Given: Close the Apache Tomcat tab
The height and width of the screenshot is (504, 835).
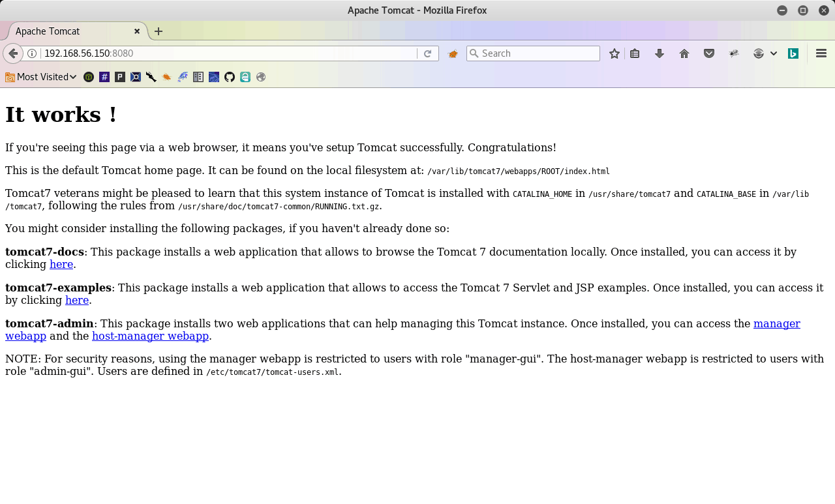Looking at the screenshot, I should pos(137,31).
